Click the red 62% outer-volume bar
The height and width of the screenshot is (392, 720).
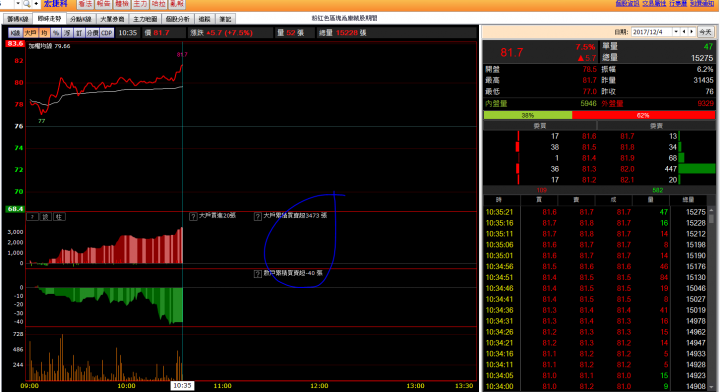(643, 115)
